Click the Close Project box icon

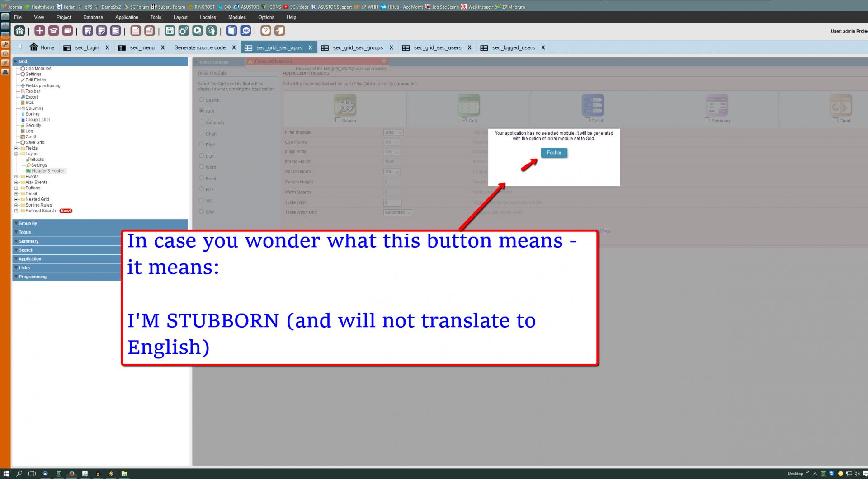click(x=67, y=31)
